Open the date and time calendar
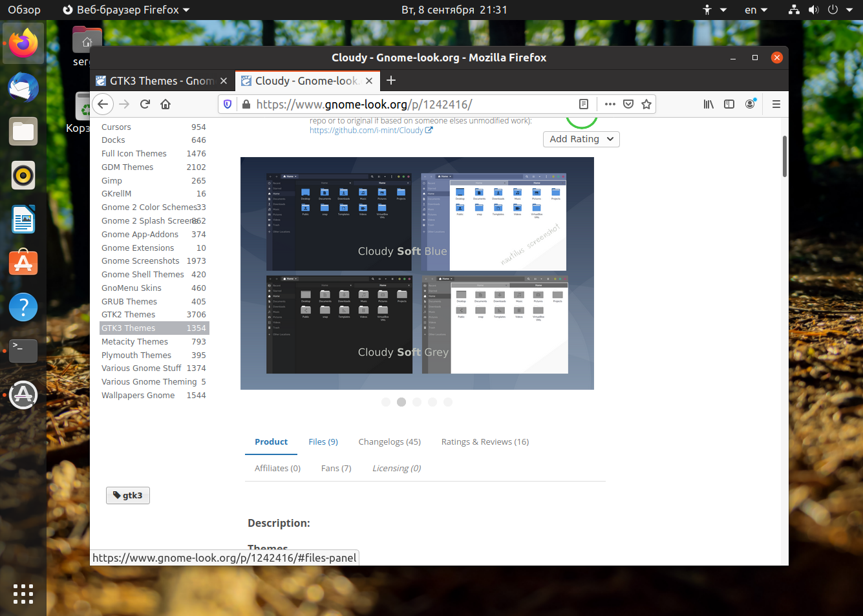Viewport: 863px width, 616px height. pos(454,10)
